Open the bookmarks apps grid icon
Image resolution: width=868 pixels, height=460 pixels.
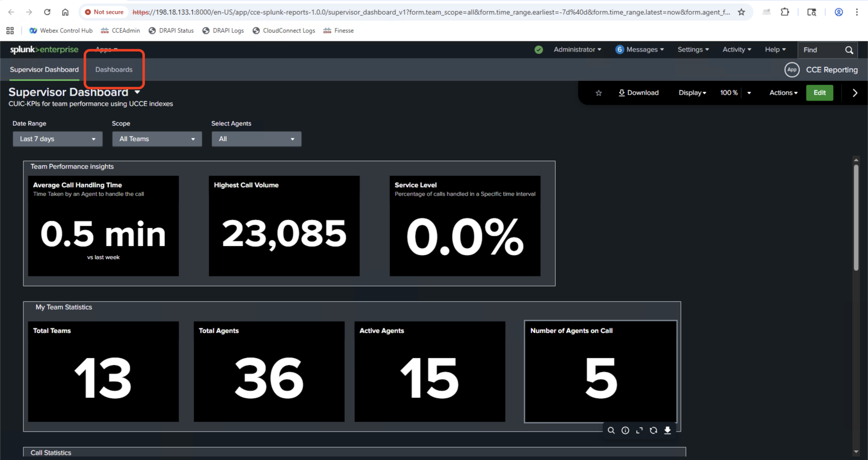[x=10, y=31]
